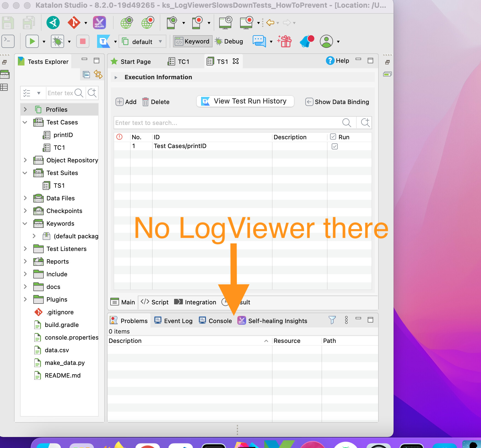Click the Add button
The image size is (481, 448).
[x=126, y=102]
